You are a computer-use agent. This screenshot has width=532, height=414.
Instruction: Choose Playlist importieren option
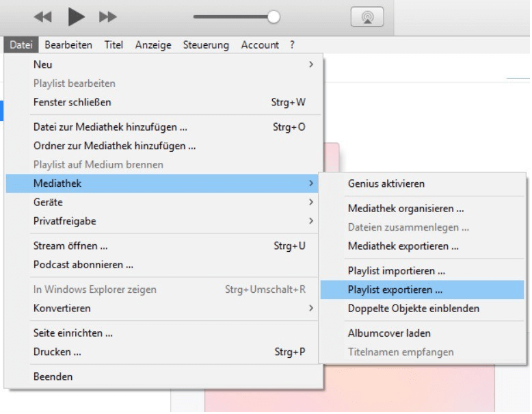click(x=397, y=271)
